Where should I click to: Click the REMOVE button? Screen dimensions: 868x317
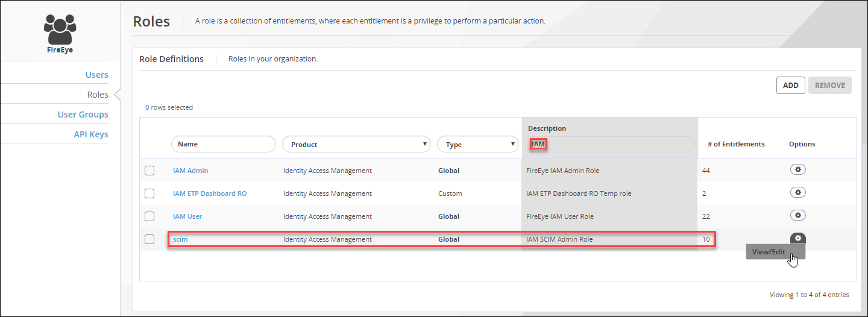click(830, 85)
